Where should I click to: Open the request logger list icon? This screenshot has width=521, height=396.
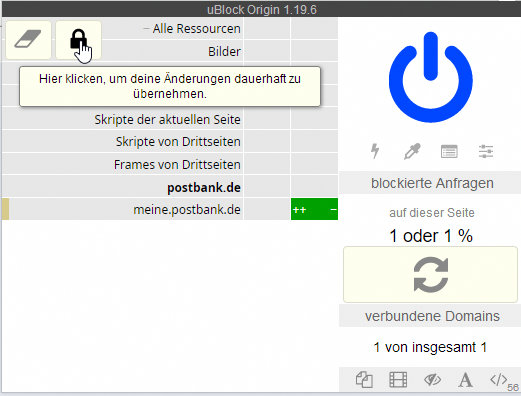click(x=449, y=152)
